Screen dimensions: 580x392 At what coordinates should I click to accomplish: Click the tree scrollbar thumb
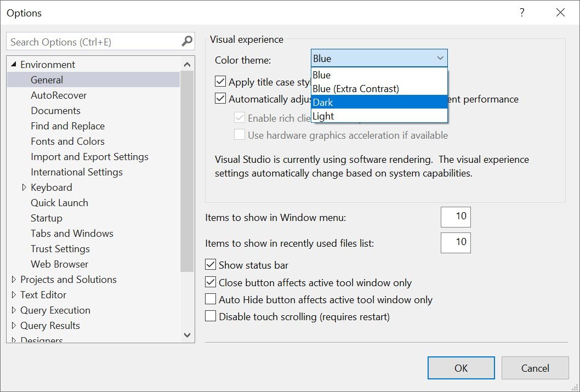coord(187,172)
